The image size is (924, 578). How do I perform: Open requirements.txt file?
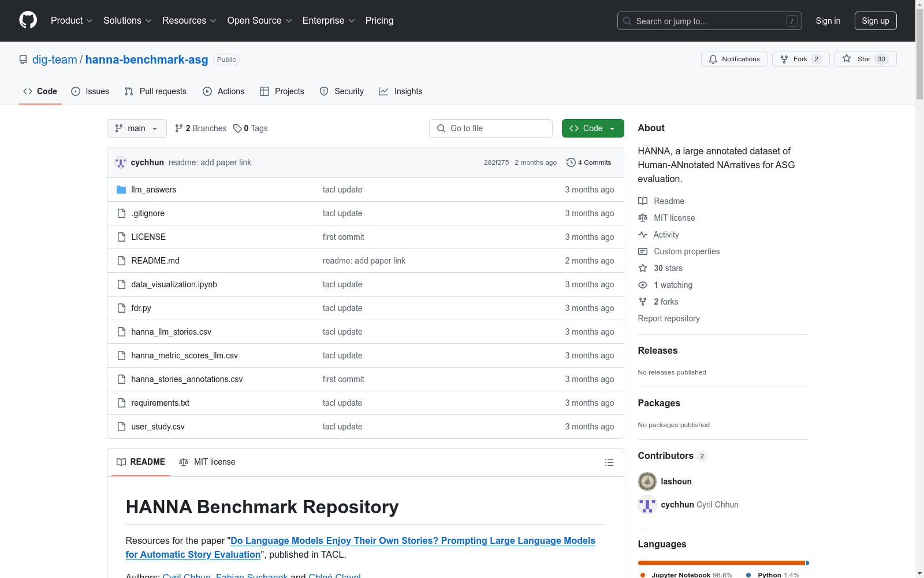160,403
